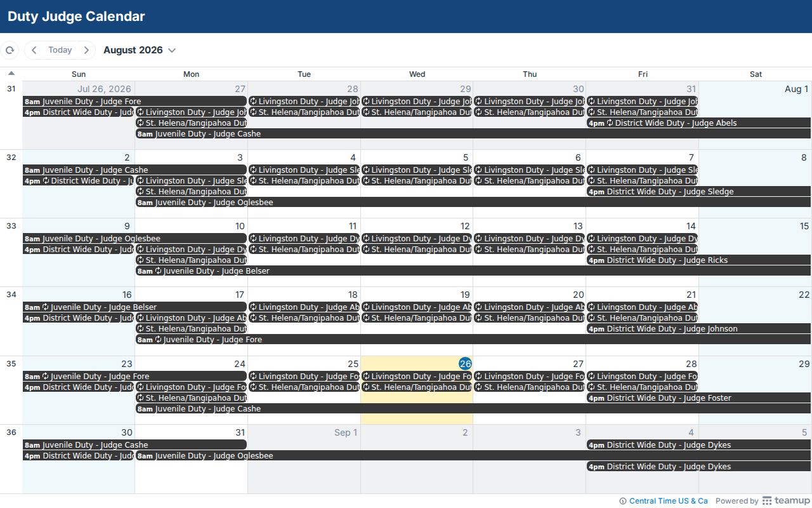Open Juvenile Duty - Judge Cashe on Sunday Aug 30
This screenshot has width=812, height=508.
134,445
